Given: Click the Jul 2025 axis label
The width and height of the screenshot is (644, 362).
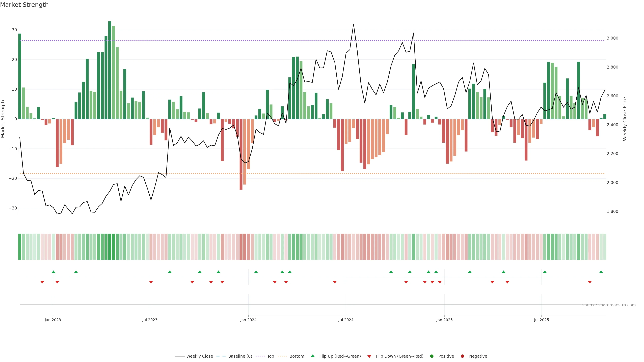Looking at the screenshot, I should (541, 320).
